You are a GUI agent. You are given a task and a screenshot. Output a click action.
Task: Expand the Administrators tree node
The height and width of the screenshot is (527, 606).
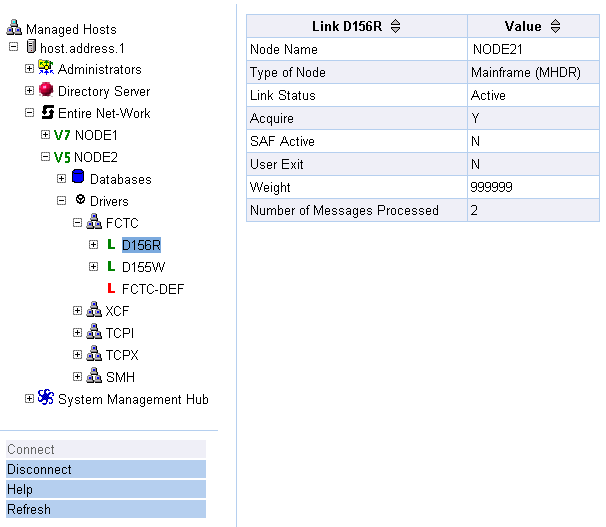pos(29,69)
